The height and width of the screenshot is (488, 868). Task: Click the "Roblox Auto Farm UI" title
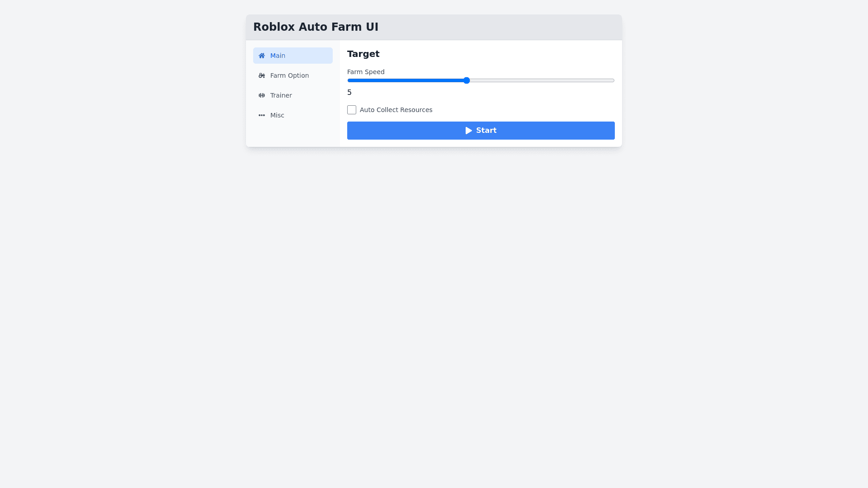(x=316, y=27)
